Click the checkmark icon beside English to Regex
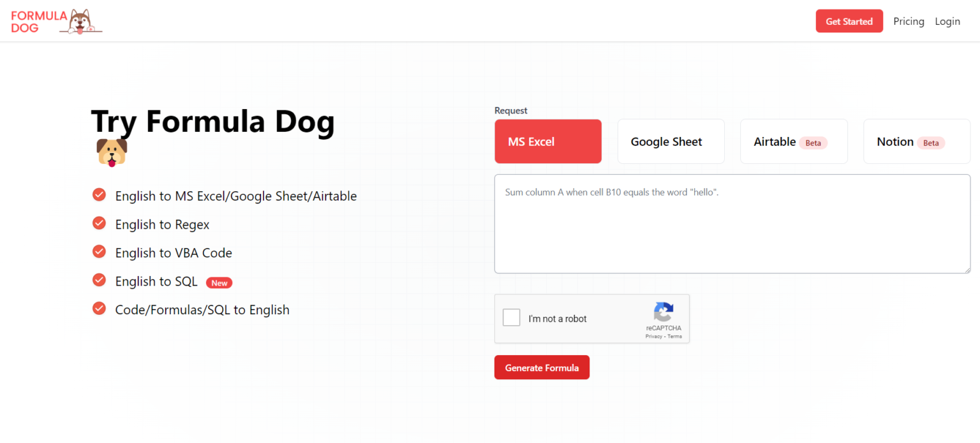 (x=99, y=223)
